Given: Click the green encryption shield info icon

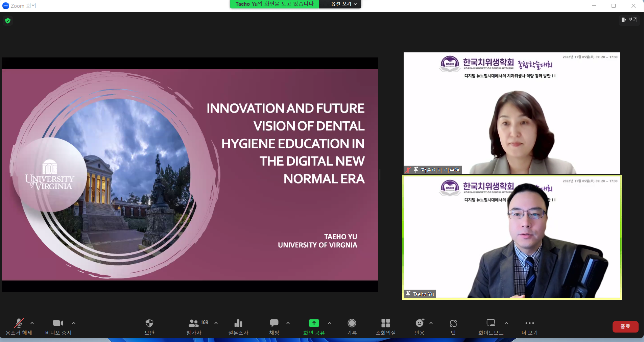Looking at the screenshot, I should (8, 21).
